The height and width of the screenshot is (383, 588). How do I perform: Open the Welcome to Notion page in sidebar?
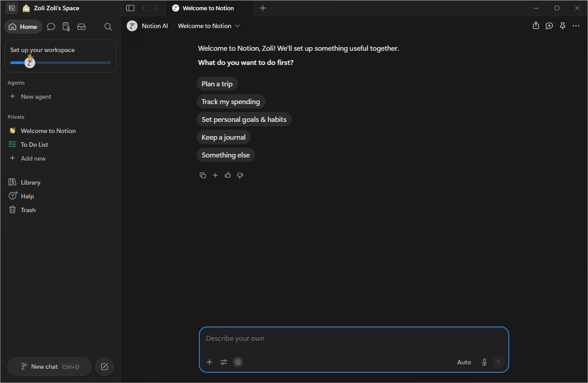pyautogui.click(x=60, y=131)
